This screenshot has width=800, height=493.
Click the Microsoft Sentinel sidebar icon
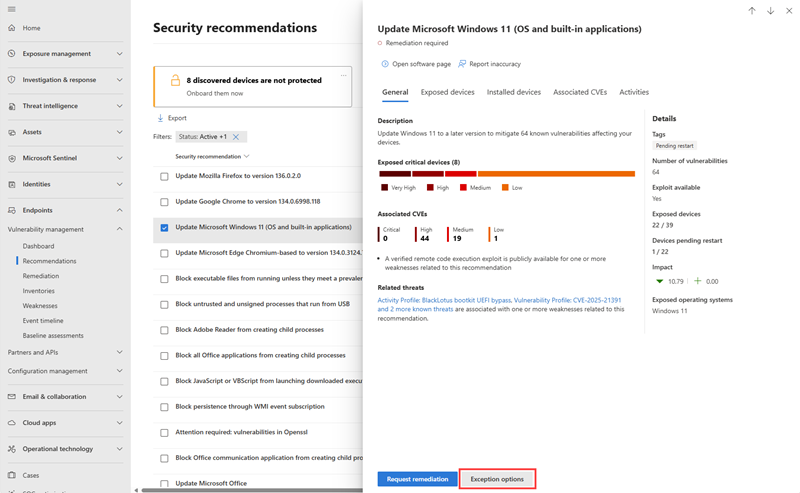click(x=11, y=158)
